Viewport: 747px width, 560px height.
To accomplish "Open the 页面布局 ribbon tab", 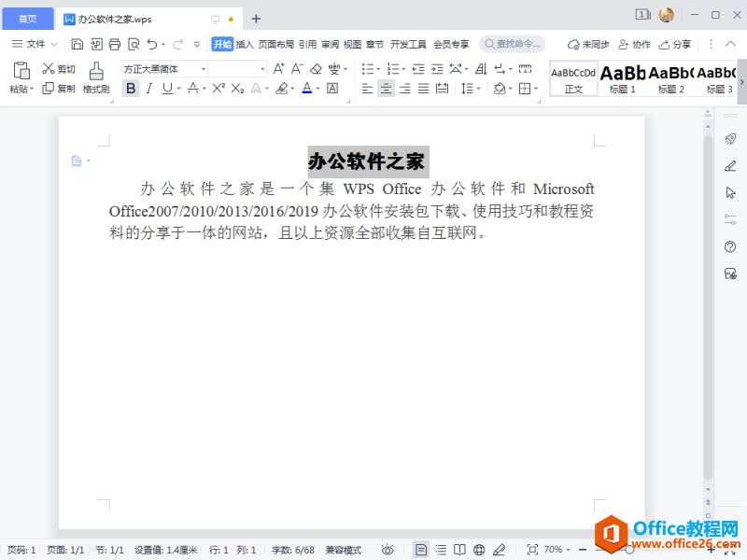I will [275, 44].
